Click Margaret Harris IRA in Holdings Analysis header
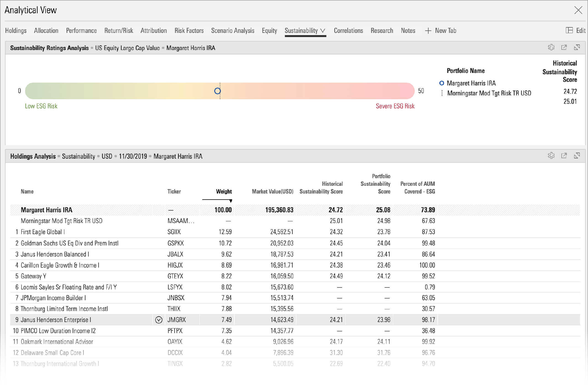This screenshot has height=387, width=588. pyautogui.click(x=178, y=156)
